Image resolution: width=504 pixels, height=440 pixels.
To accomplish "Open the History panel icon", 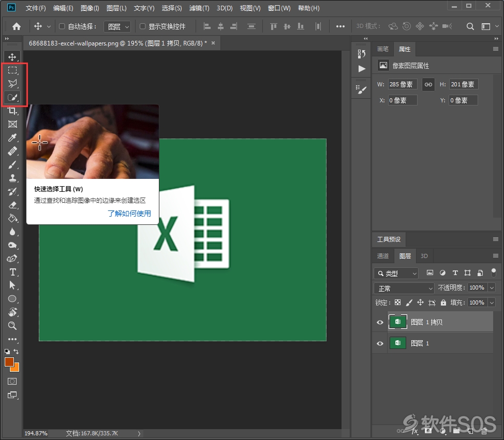I will coord(362,54).
